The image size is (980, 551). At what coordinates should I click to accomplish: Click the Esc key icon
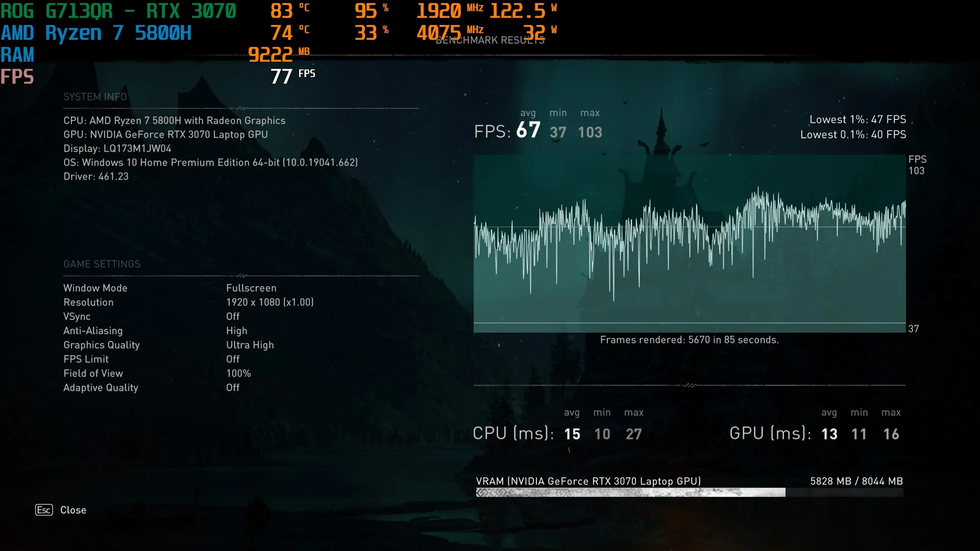coord(44,510)
